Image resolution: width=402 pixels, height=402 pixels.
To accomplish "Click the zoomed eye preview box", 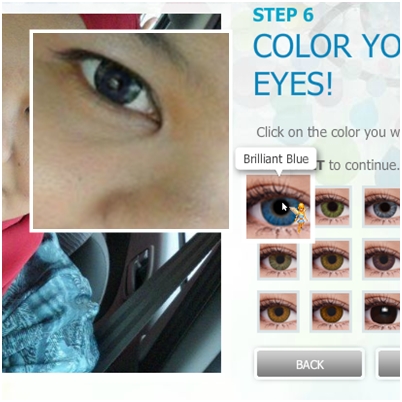I will click(x=131, y=131).
